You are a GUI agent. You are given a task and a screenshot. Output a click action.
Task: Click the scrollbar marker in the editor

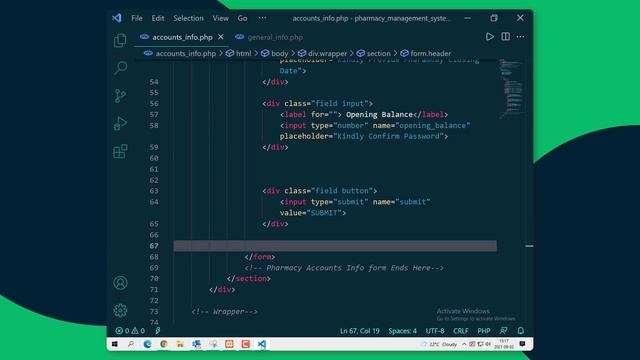[x=529, y=246]
